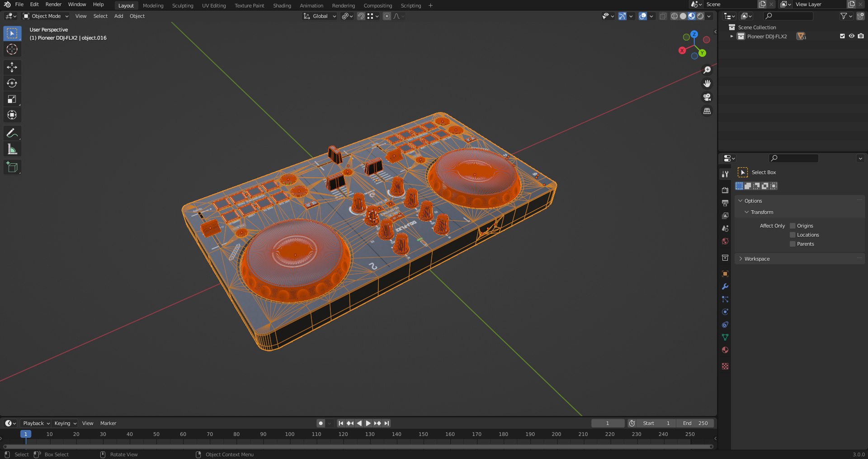Enable Affect Only Locations checkbox

[793, 235]
